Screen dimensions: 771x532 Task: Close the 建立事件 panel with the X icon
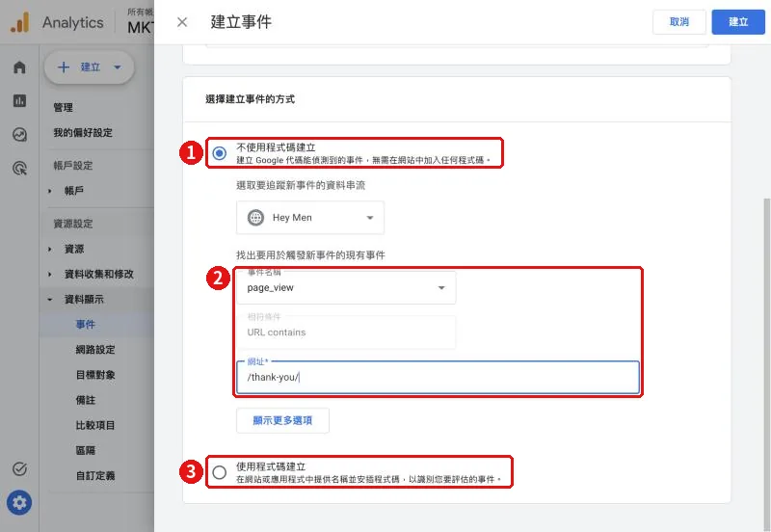182,22
